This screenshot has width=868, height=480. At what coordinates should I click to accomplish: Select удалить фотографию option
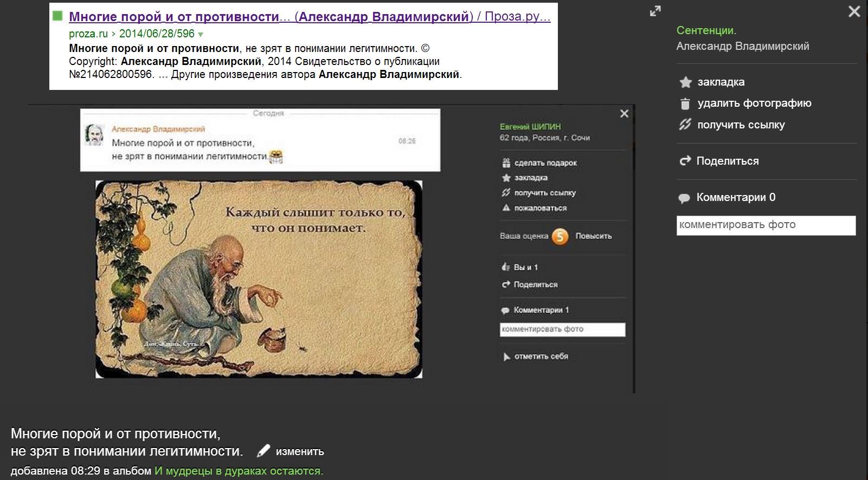[x=754, y=103]
